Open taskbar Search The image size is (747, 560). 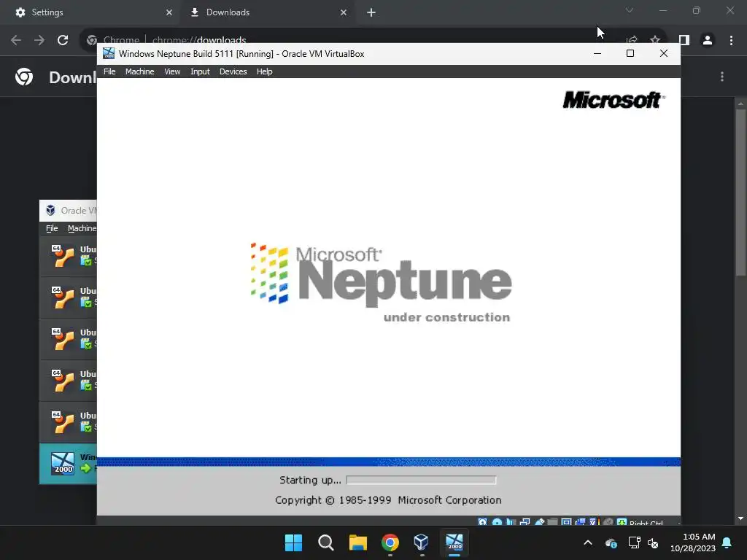coord(326,542)
